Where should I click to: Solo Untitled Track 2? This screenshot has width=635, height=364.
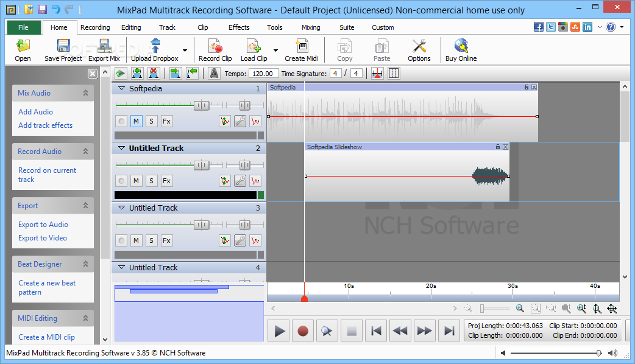(x=151, y=181)
